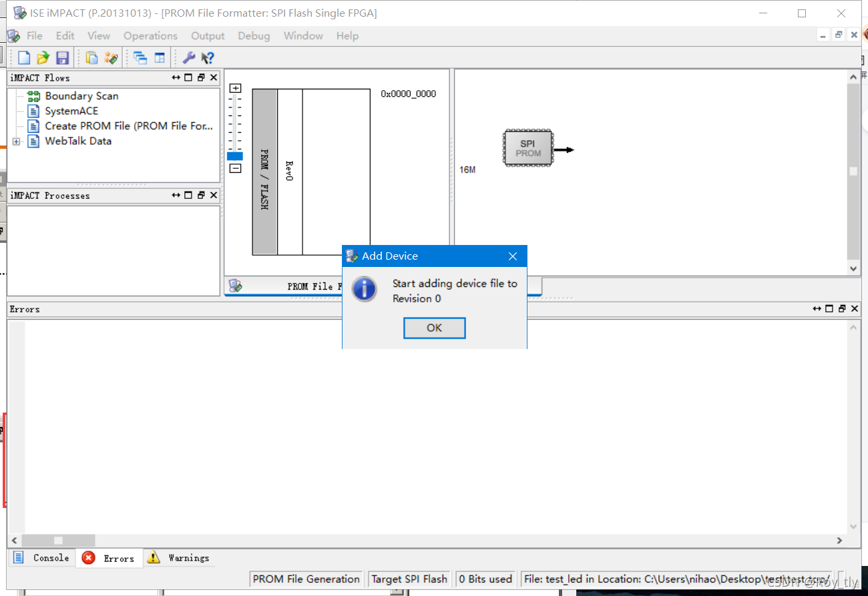
Task: Open the Debug menu
Action: (254, 36)
